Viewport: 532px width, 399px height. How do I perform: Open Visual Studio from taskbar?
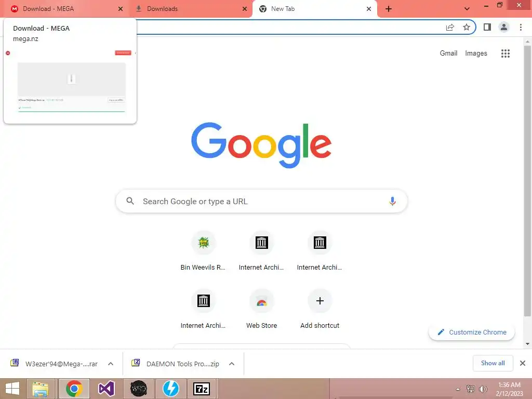coord(106,389)
